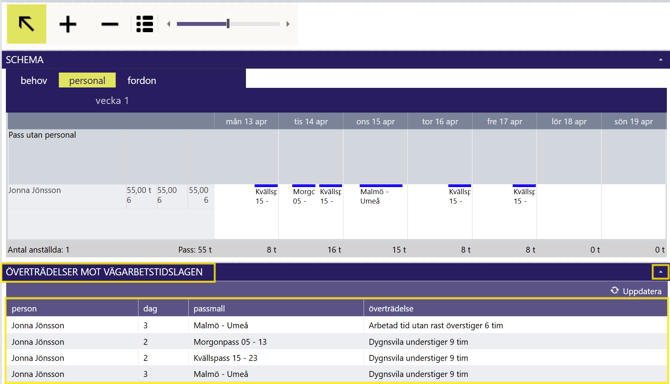Click the Pass: 55 t total
Screen dimensions: 670x384
(195, 250)
